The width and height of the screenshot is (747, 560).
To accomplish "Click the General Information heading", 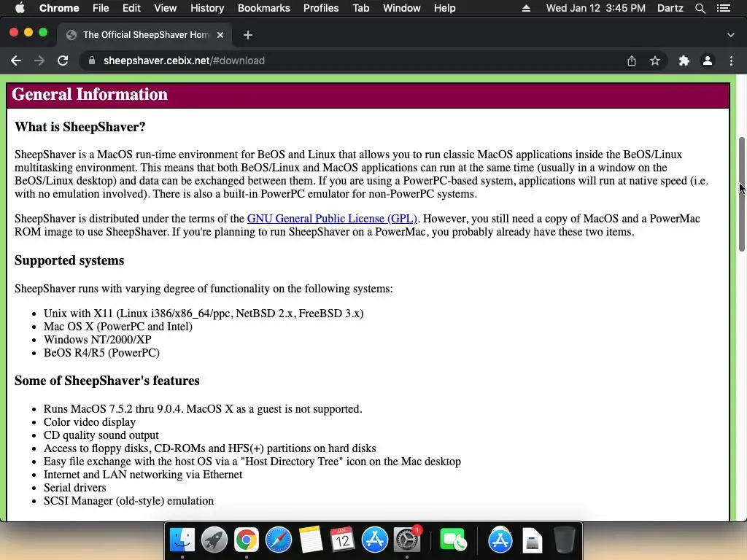I will point(90,94).
